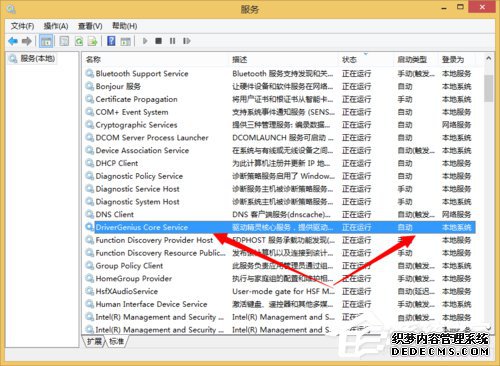Pause service with the pause icon

coord(172,41)
